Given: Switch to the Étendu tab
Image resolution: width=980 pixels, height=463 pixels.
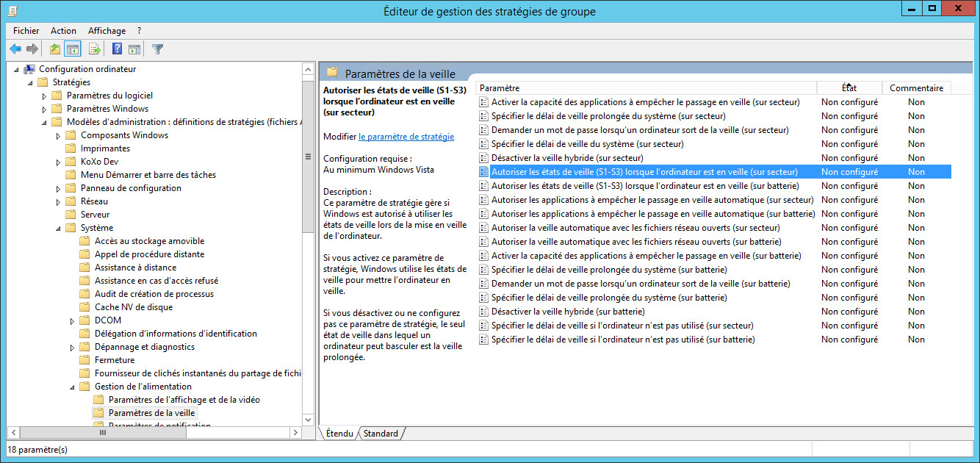Looking at the screenshot, I should click(x=340, y=434).
